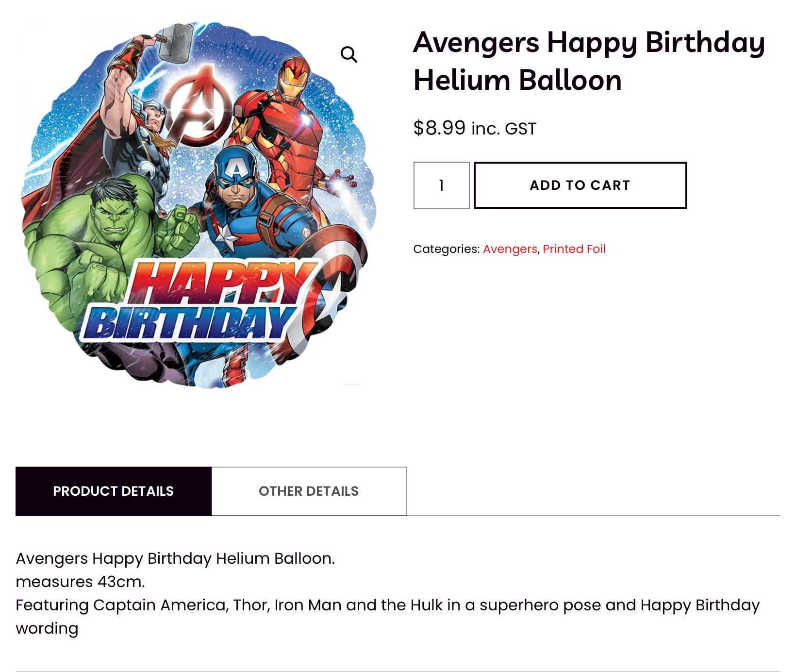Focus the quantity input field
The image size is (796, 672).
441,185
